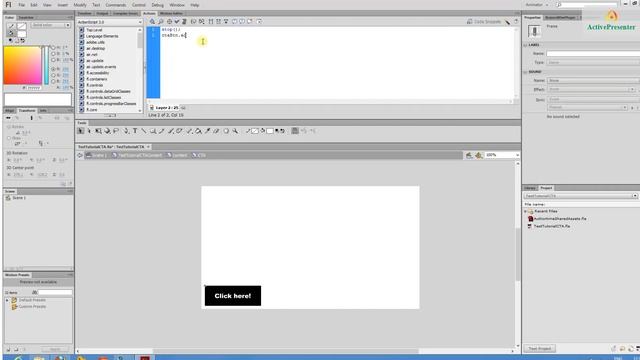The height and width of the screenshot is (360, 640).
Task: Open the Commands menu
Action: [116, 5]
